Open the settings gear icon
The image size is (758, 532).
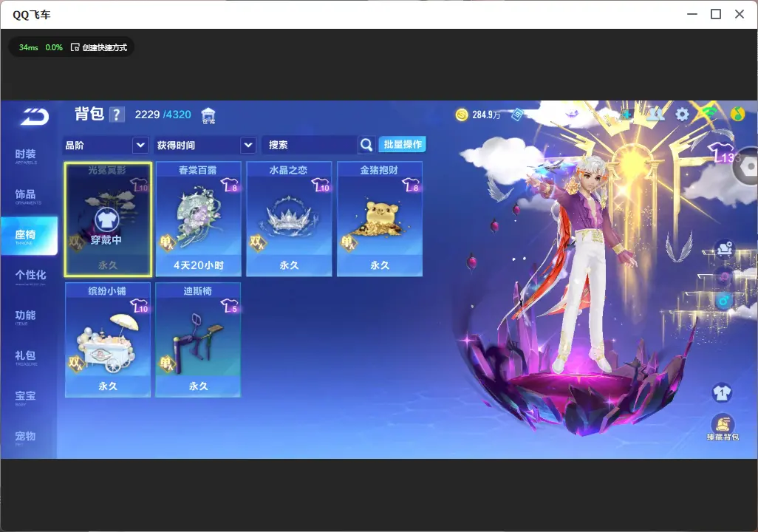(x=682, y=115)
